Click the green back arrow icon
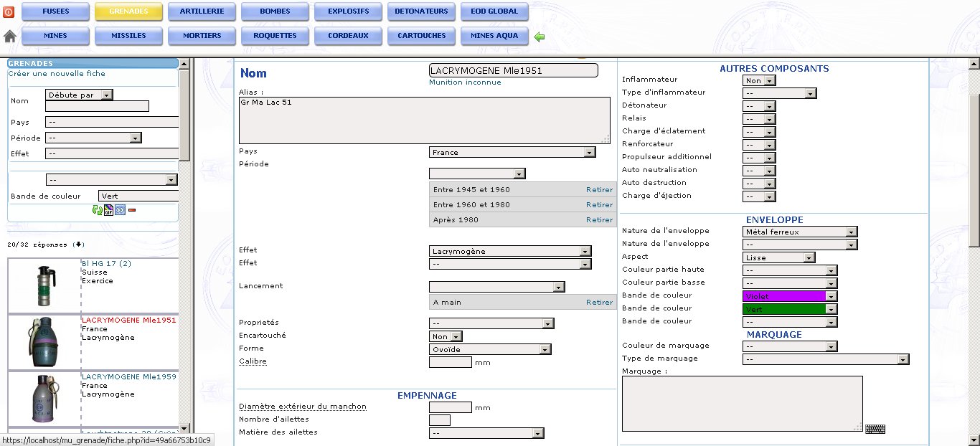The width and height of the screenshot is (980, 446). 540,37
